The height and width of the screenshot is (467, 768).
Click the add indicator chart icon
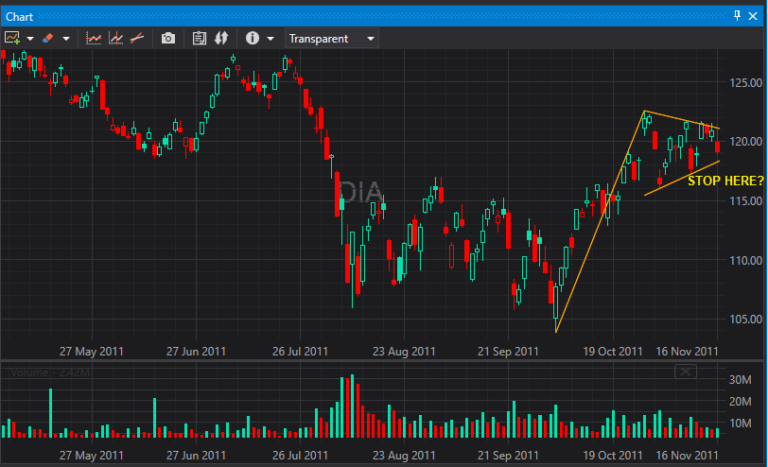tap(13, 38)
